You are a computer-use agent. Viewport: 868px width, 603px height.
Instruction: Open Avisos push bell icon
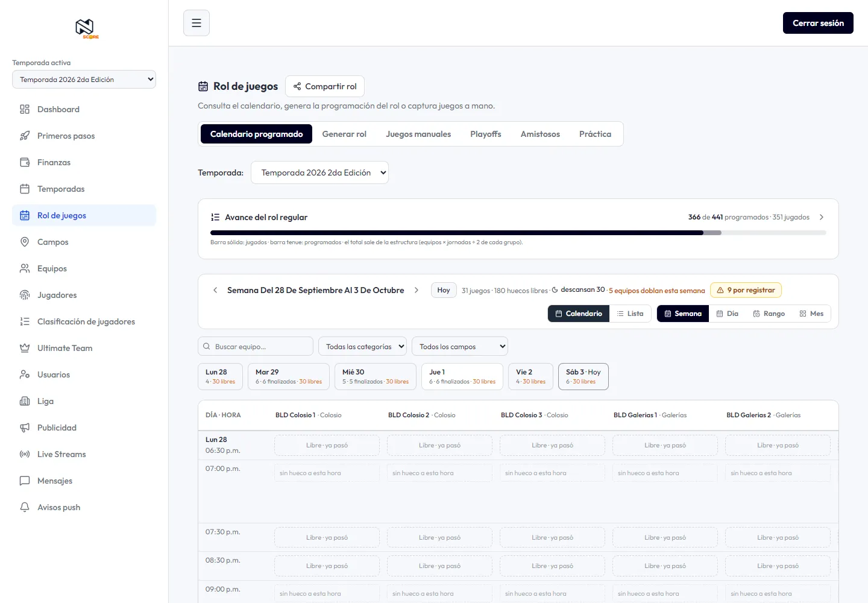click(x=25, y=507)
